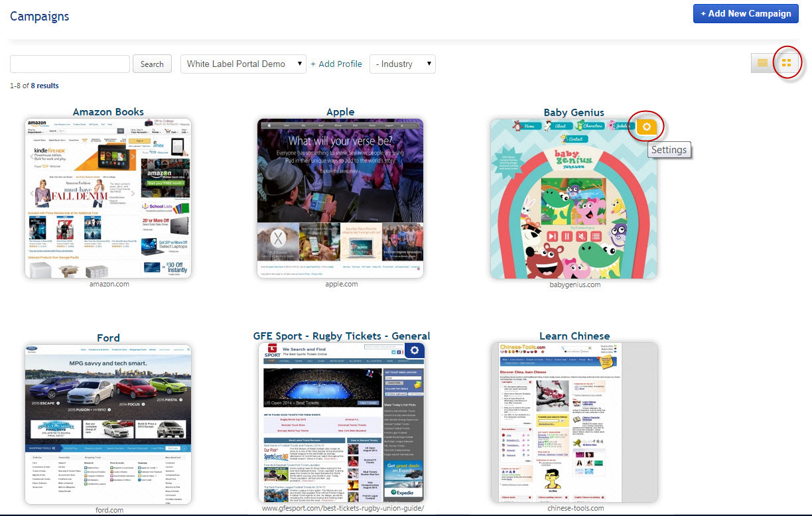Click the gfesport.com rugby guide URL text
Viewport: 812px width, 516px height.
[x=342, y=509]
